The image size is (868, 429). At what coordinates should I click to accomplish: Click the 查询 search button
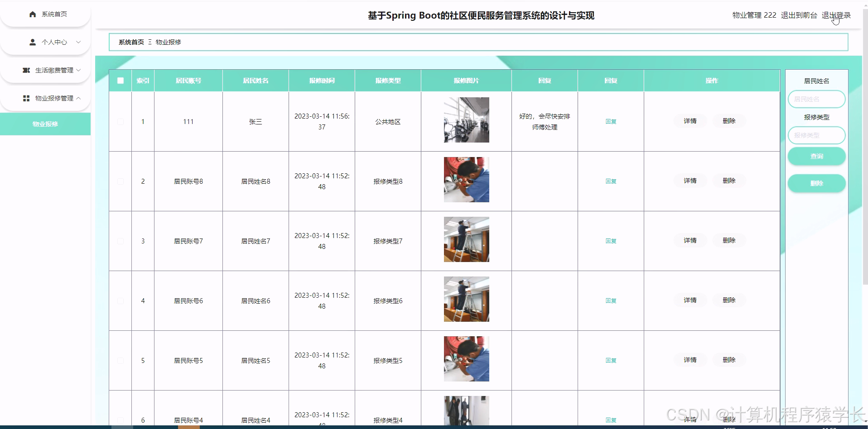(816, 156)
